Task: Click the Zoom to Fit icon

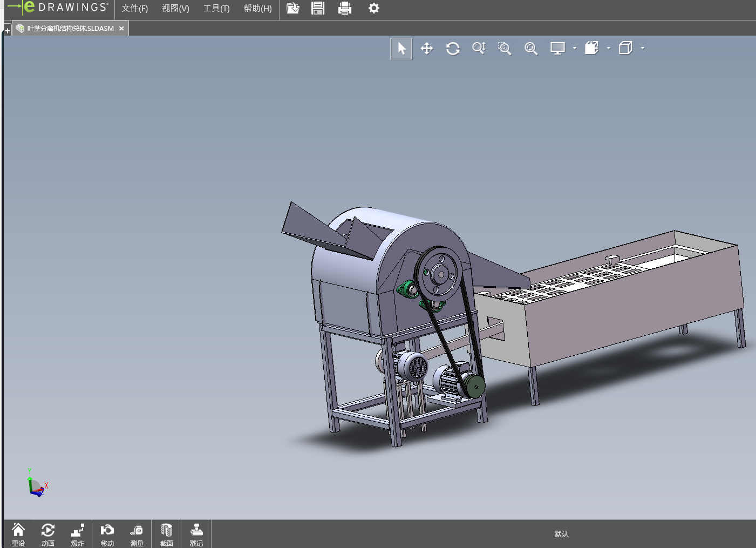Action: pos(531,49)
